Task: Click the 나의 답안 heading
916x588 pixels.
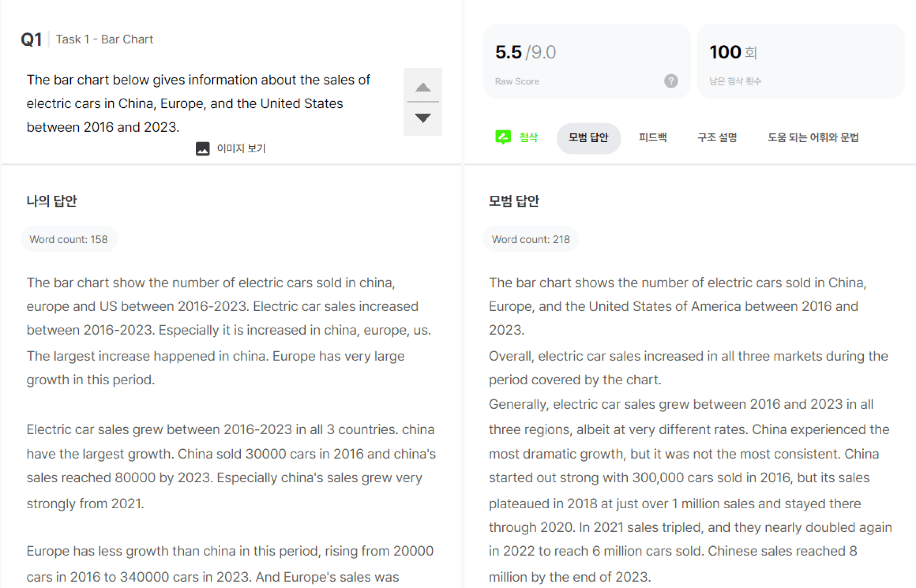Action: (x=51, y=201)
